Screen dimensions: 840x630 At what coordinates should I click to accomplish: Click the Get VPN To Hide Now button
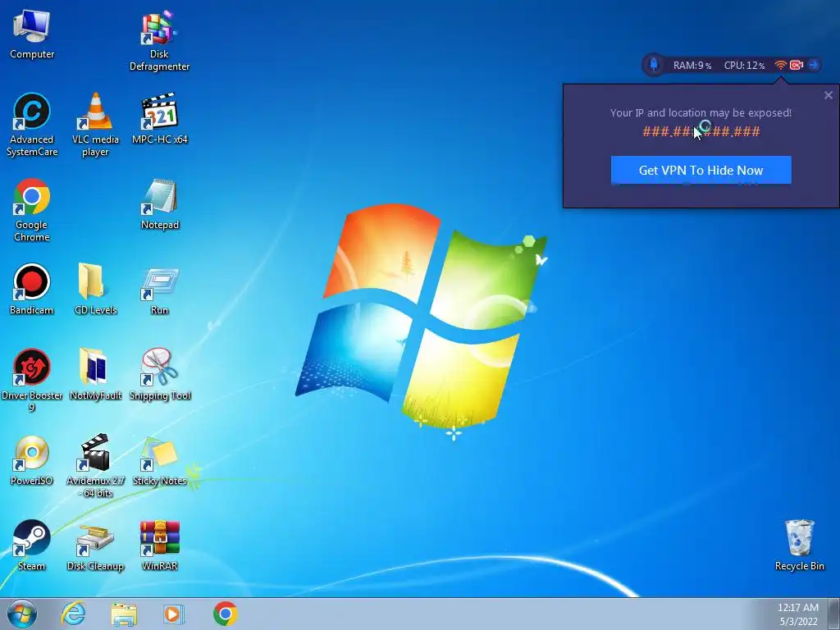(x=701, y=170)
